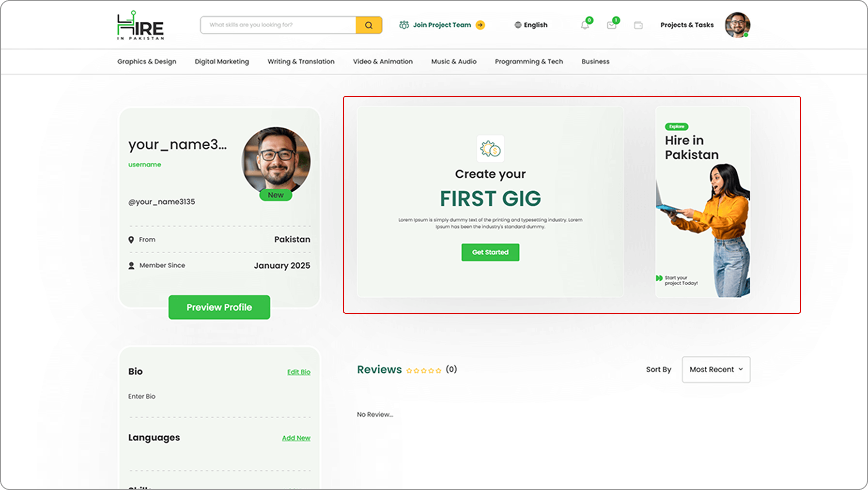
Task: Open the Music & Audio category
Action: [x=454, y=61]
